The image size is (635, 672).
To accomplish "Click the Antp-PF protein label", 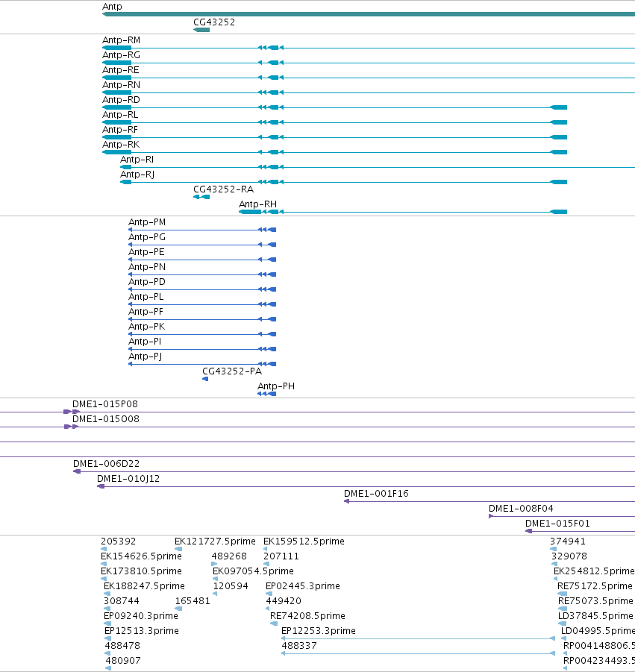I will point(146,312).
